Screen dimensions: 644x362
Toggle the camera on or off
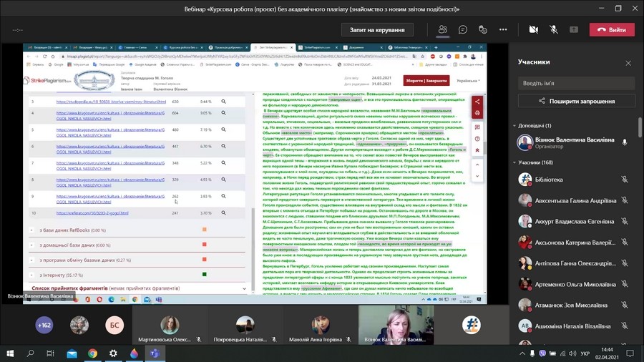click(534, 29)
